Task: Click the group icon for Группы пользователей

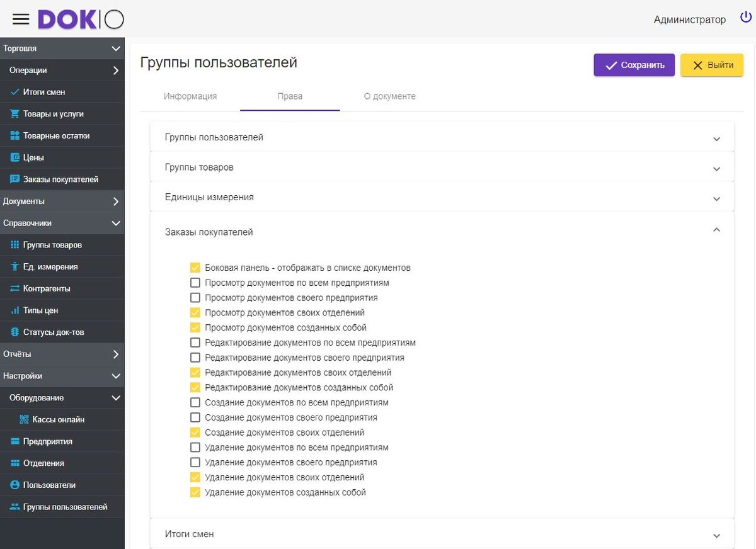Action: 16,507
